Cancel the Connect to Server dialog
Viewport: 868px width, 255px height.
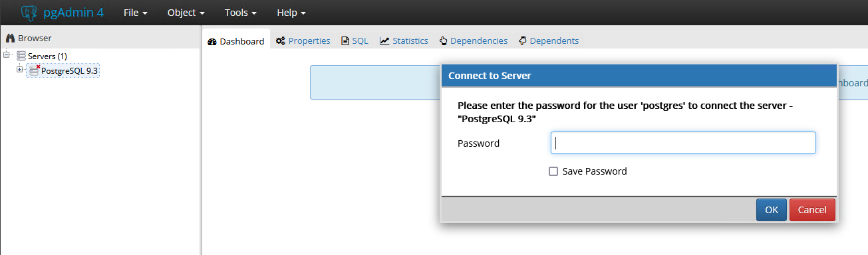[x=812, y=210]
